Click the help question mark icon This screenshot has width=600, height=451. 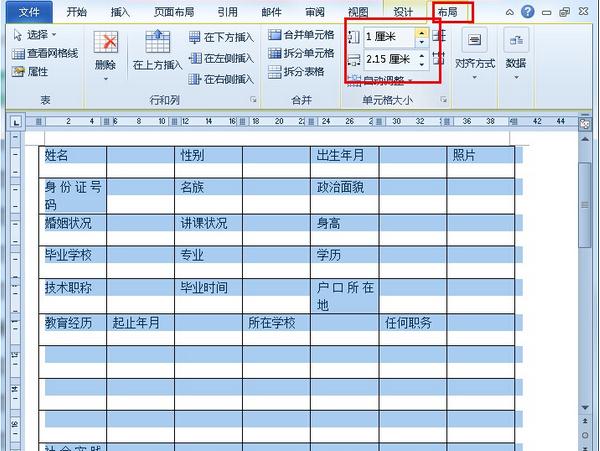click(527, 12)
